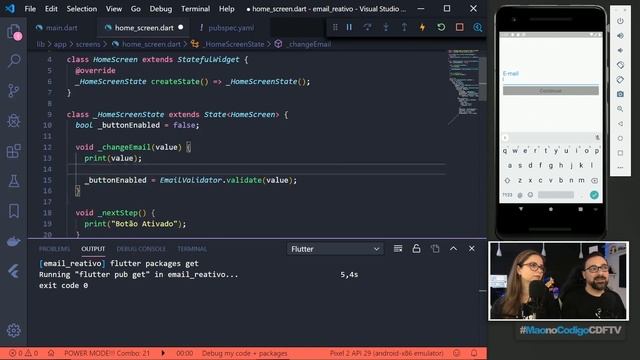Open the Terminal menu
The width and height of the screenshot is (640, 360).
tap(196, 9)
